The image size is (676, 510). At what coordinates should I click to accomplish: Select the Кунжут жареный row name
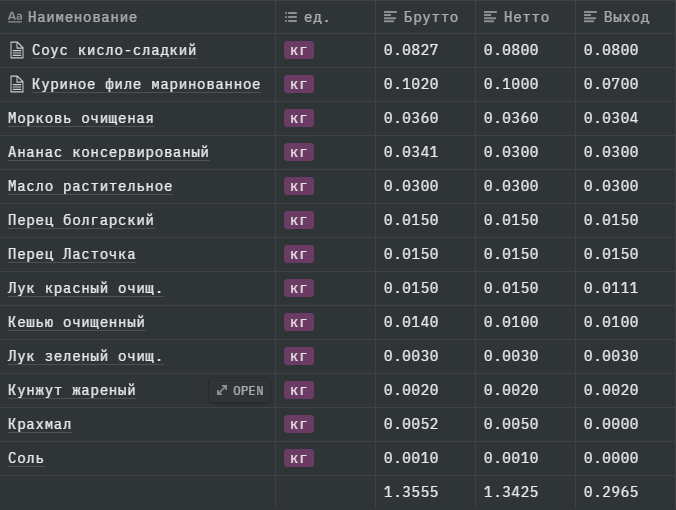tap(72, 391)
